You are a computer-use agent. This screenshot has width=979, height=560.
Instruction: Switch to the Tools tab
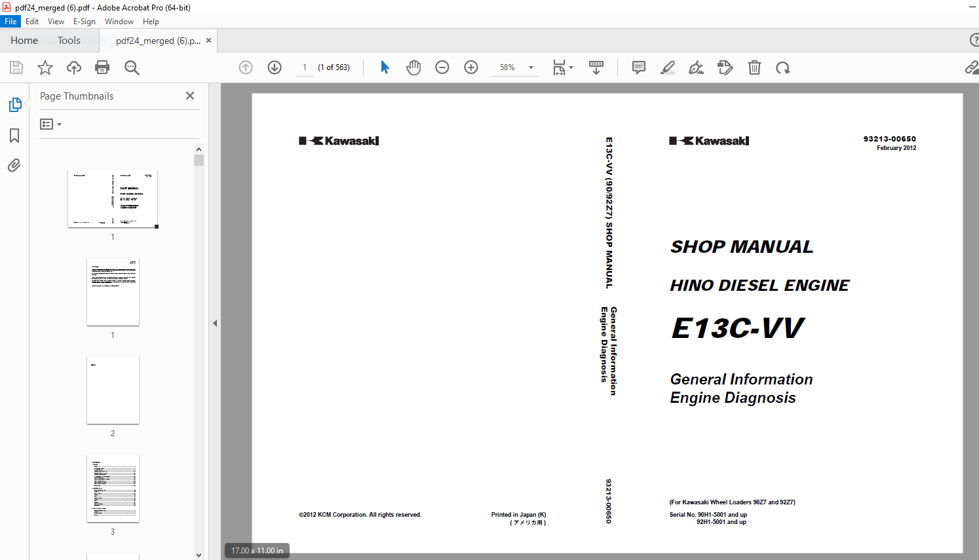tap(69, 40)
